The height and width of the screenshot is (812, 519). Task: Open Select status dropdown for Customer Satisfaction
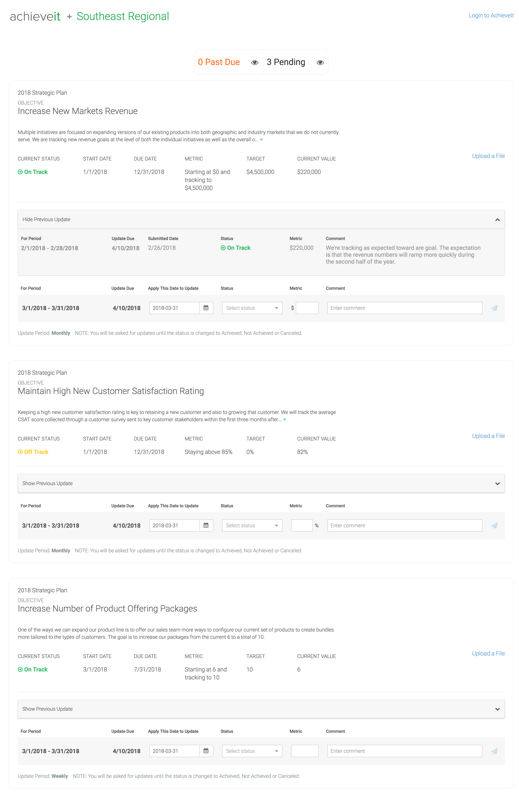pyautogui.click(x=252, y=525)
